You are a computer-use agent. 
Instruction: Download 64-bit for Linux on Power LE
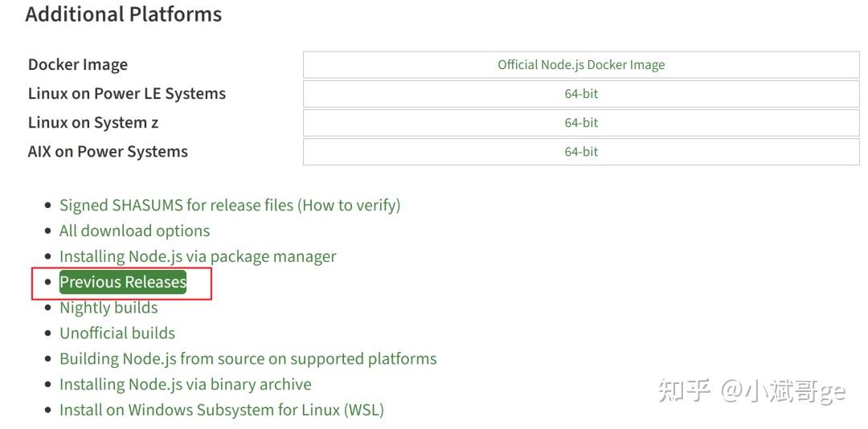pos(581,94)
